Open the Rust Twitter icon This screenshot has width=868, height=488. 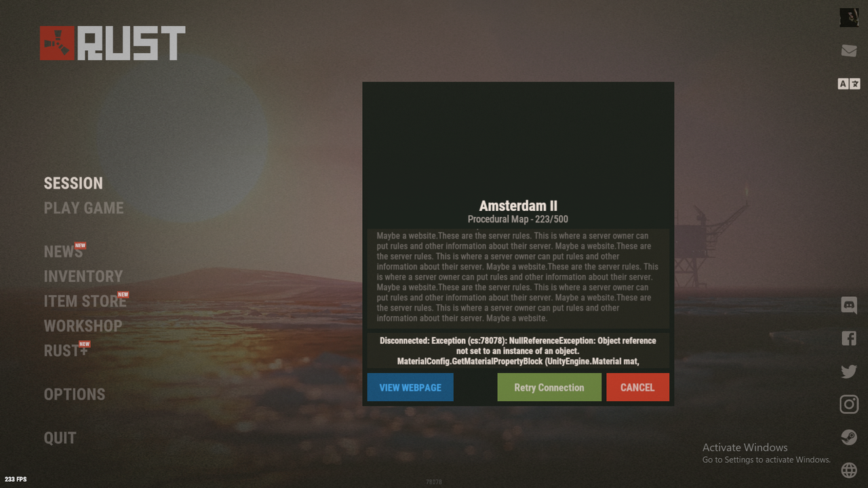coord(849,371)
